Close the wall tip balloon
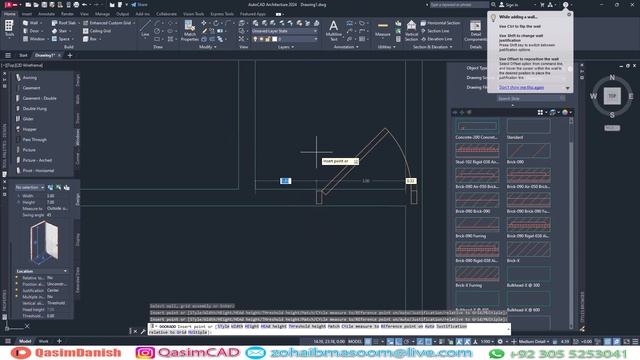This screenshot has width=640, height=360. click(569, 14)
